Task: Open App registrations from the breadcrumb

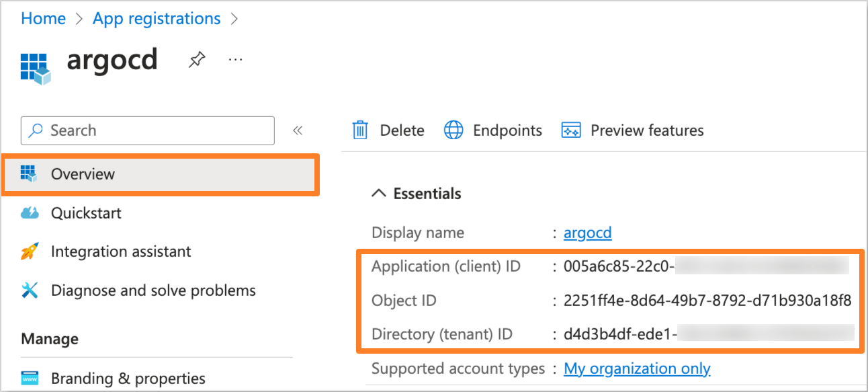Action: (x=156, y=18)
